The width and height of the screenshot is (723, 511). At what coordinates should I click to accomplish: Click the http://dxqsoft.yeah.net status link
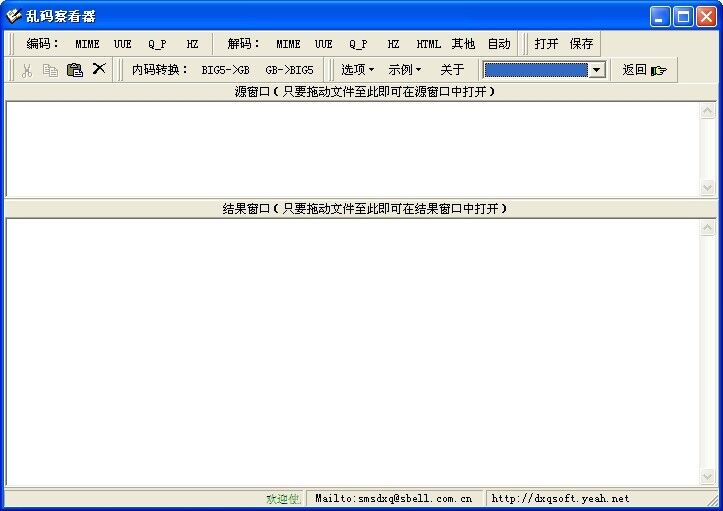[x=560, y=499]
